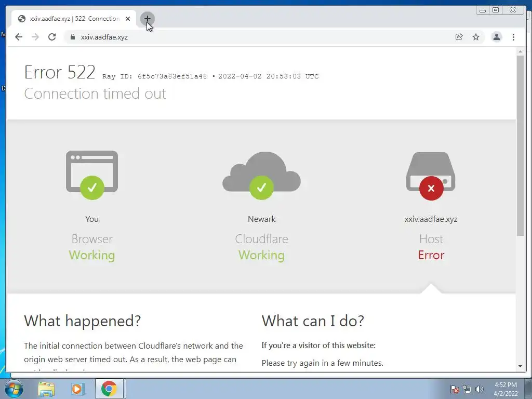The width and height of the screenshot is (532, 399).
Task: Click the page scrollbar down arrow
Action: click(x=520, y=366)
